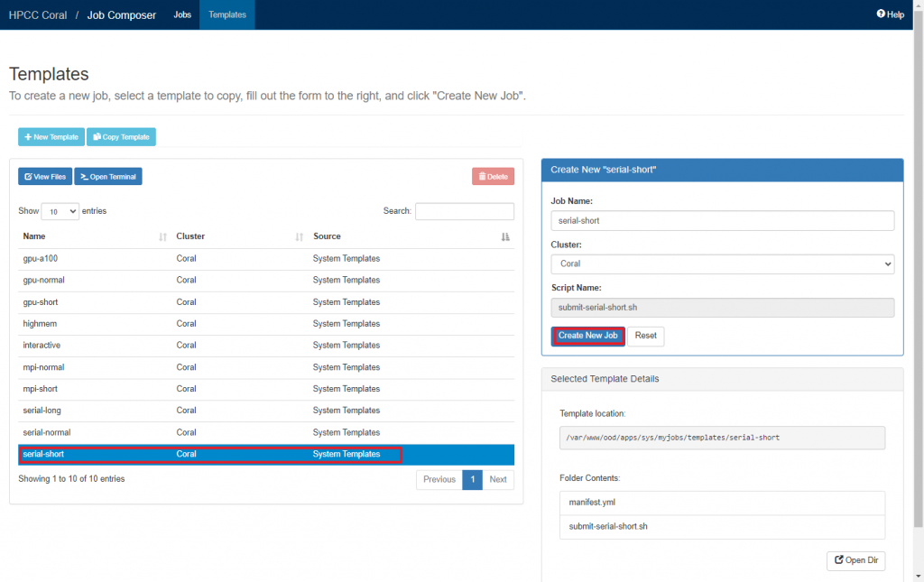The height and width of the screenshot is (582, 924).
Task: Sort the Source column using its sort arrows
Action: pos(506,236)
